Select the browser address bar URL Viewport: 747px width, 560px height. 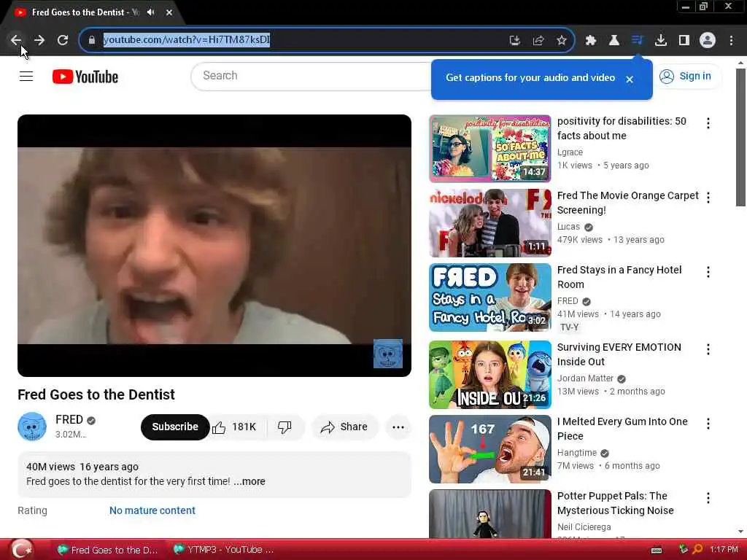coord(187,40)
